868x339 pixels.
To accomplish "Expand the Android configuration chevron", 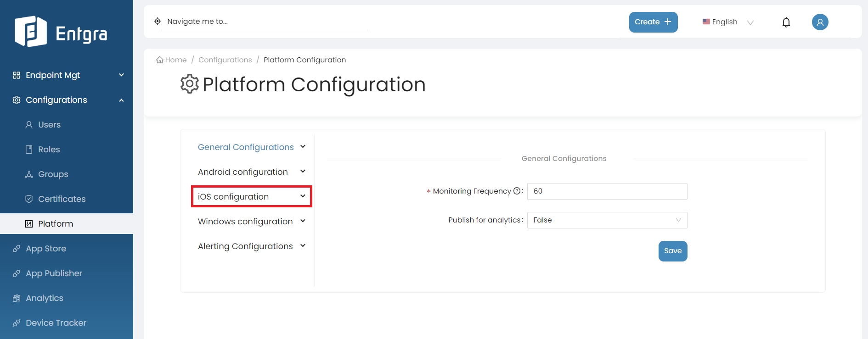I will point(303,172).
